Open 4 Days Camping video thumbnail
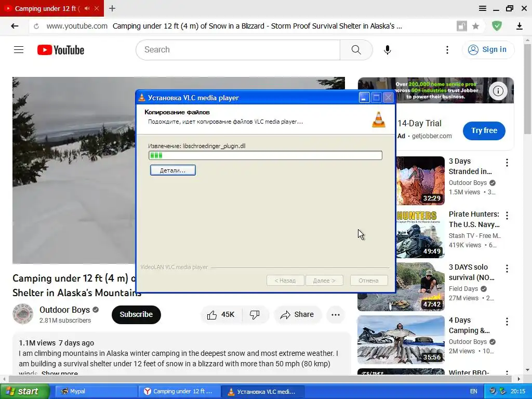Image resolution: width=532 pixels, height=399 pixels. 401,340
